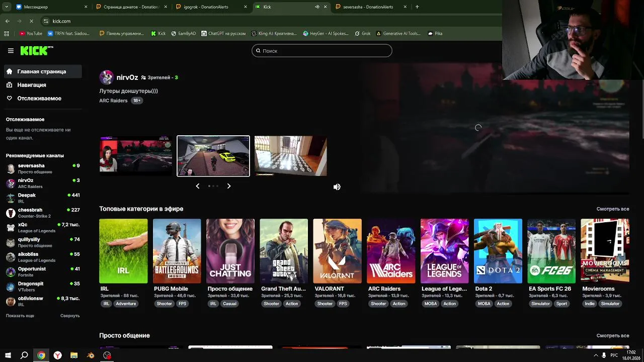Open nirvOz channel avatar in featured area
This screenshot has width=644, height=362.
(106, 77)
